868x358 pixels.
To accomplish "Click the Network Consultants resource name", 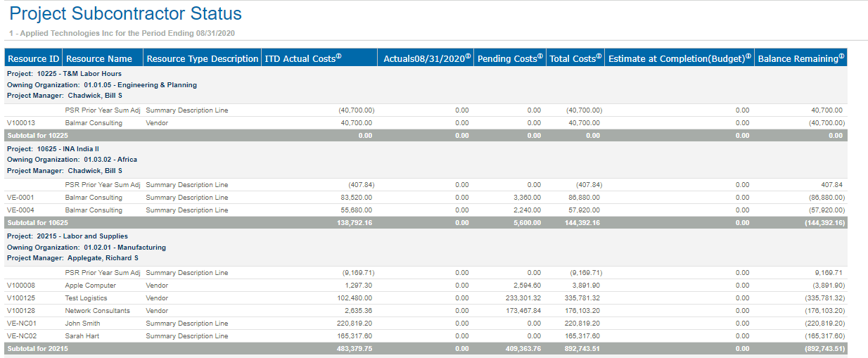I will point(97,311).
